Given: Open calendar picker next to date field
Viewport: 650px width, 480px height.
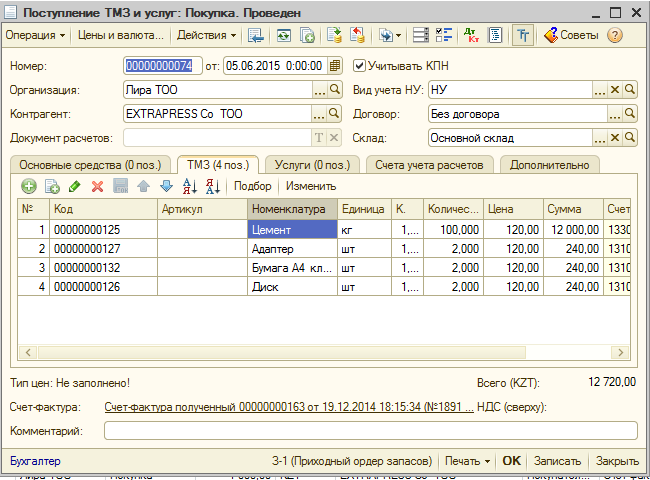Looking at the screenshot, I should (335, 65).
